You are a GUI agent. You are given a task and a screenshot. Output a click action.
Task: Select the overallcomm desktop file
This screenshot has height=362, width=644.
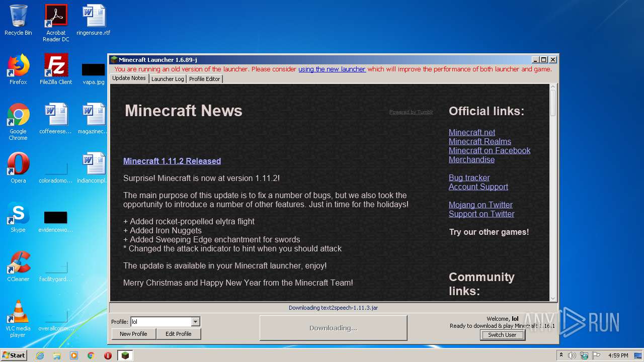pyautogui.click(x=56, y=320)
